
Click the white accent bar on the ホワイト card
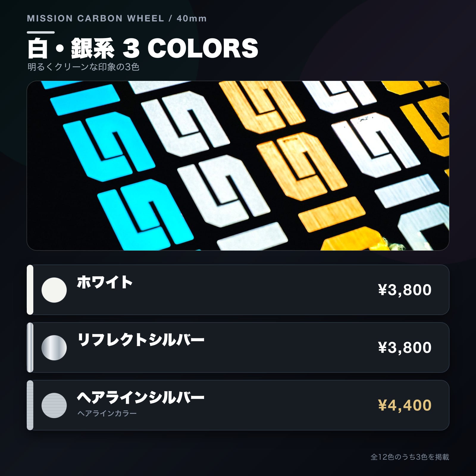pyautogui.click(x=30, y=290)
